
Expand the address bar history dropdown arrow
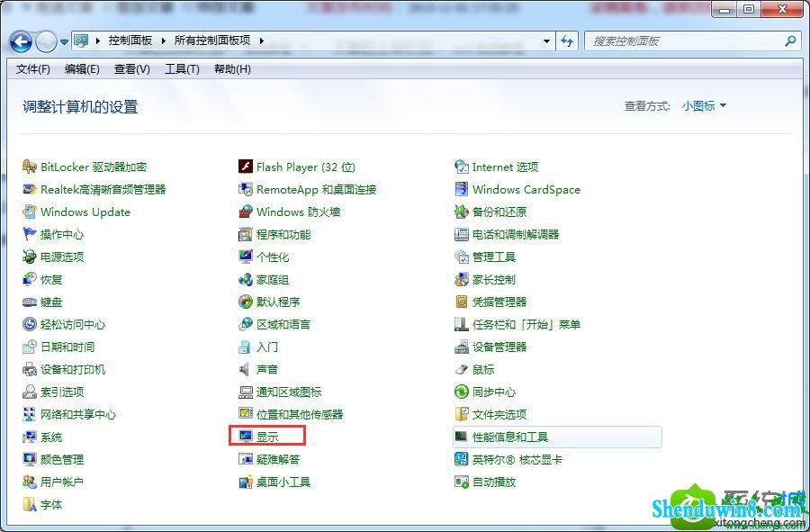coord(546,41)
